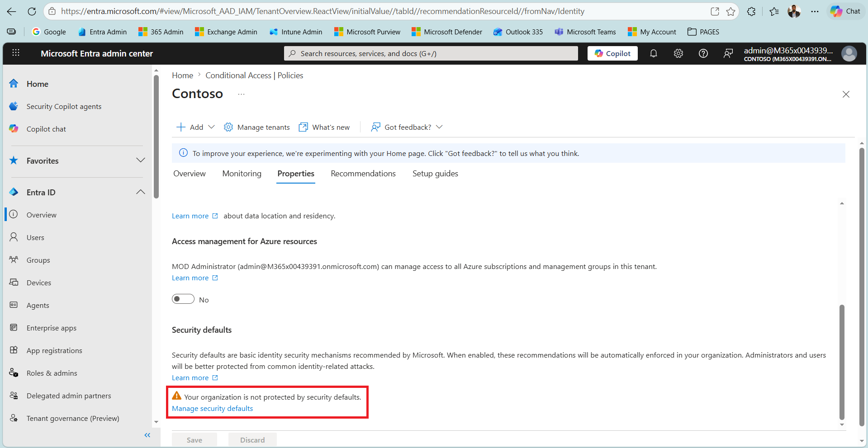Screen dimensions: 868x448
Task: Open browser favorites list icon
Action: point(774,11)
